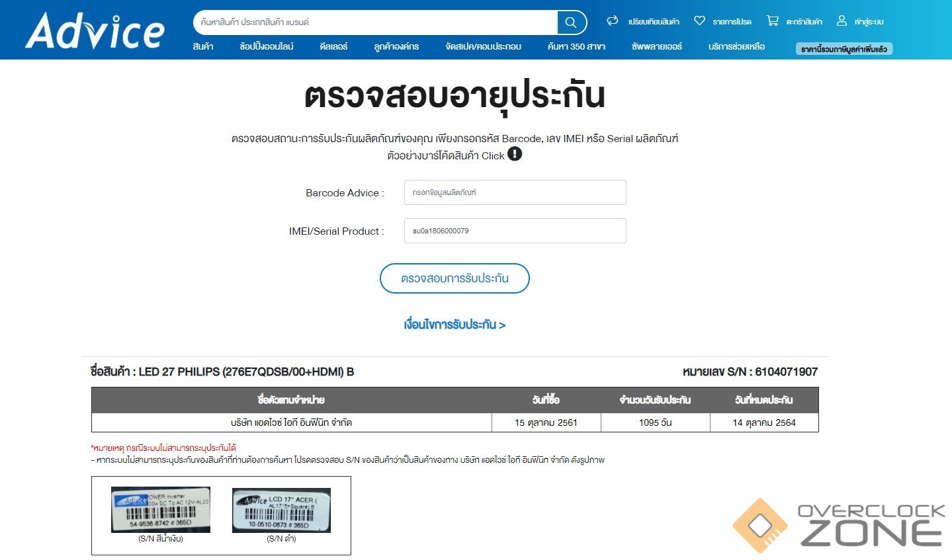This screenshot has height=560, width=952.
Task: Click the 'จำนวนวันรับประกัน' column header
Action: [x=655, y=400]
